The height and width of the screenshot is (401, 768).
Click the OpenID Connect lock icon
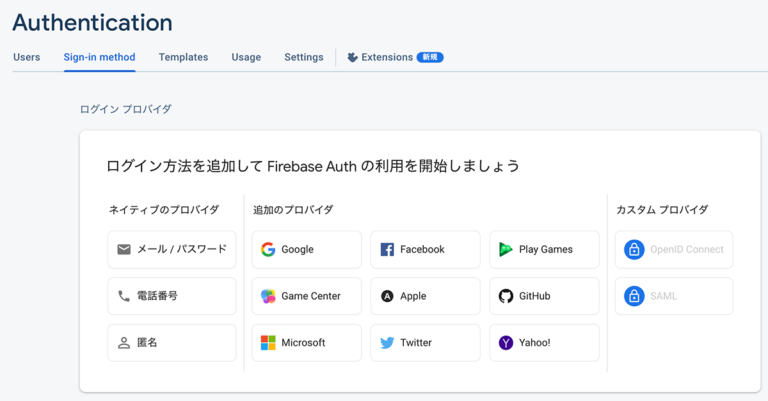(x=634, y=249)
